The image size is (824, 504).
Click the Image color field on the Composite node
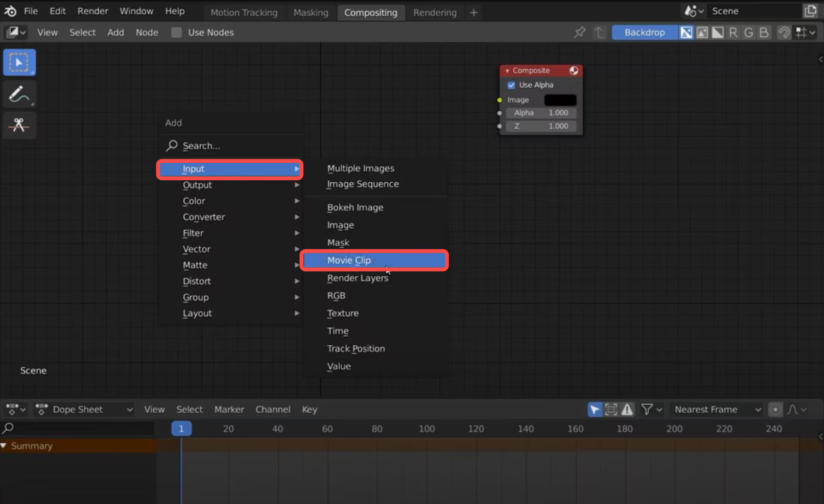[560, 100]
